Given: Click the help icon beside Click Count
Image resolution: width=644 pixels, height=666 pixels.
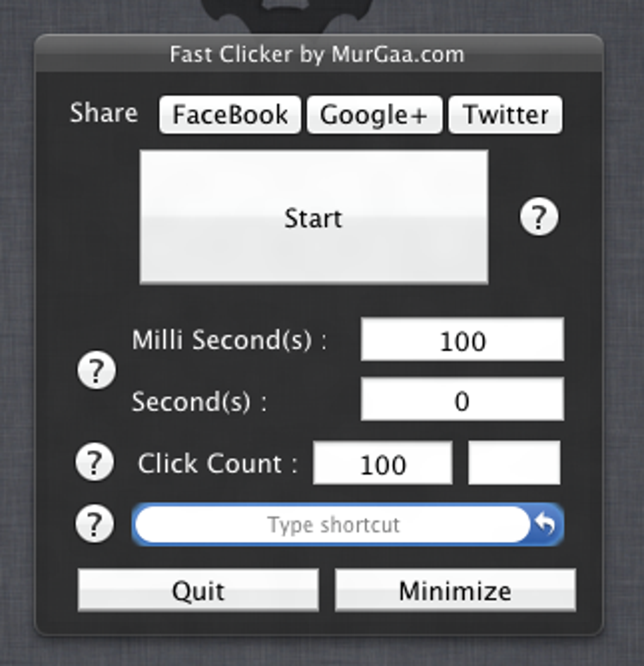Looking at the screenshot, I should pyautogui.click(x=95, y=463).
